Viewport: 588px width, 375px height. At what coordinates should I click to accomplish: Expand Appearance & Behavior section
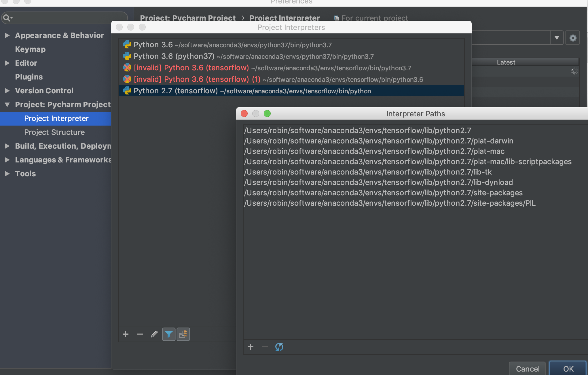click(7, 35)
